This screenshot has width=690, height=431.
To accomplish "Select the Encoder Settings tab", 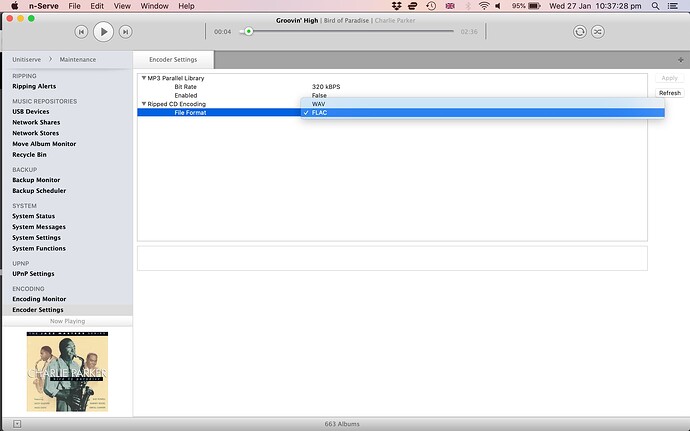I will point(173,59).
